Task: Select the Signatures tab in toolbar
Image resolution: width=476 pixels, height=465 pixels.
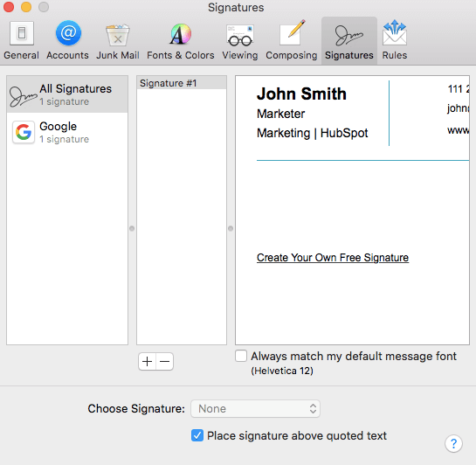Action: pyautogui.click(x=349, y=40)
